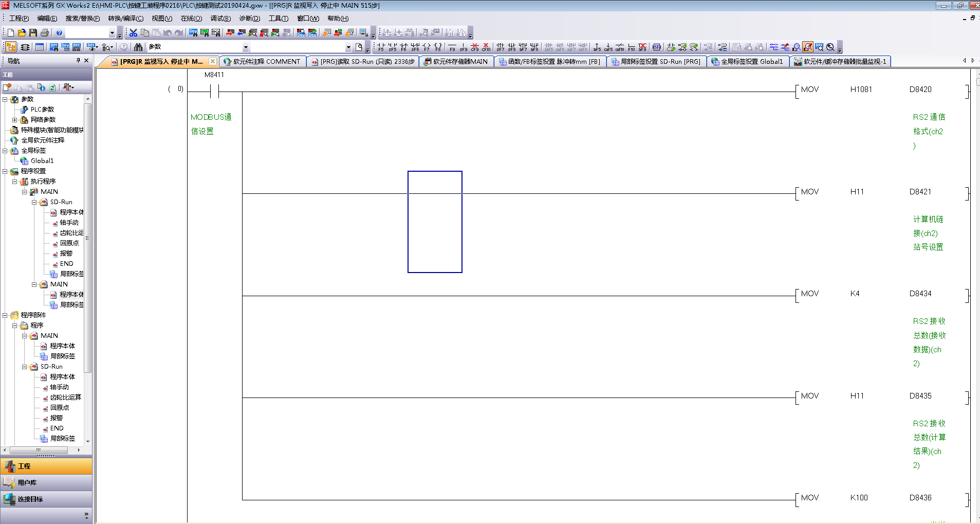The image size is (980, 524).
Task: Toggle the navigation window view icon
Action: 11,47
